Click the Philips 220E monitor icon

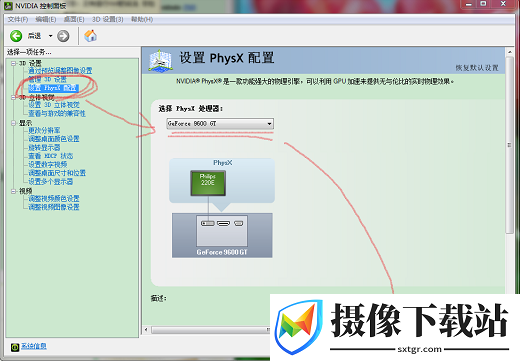pos(208,183)
